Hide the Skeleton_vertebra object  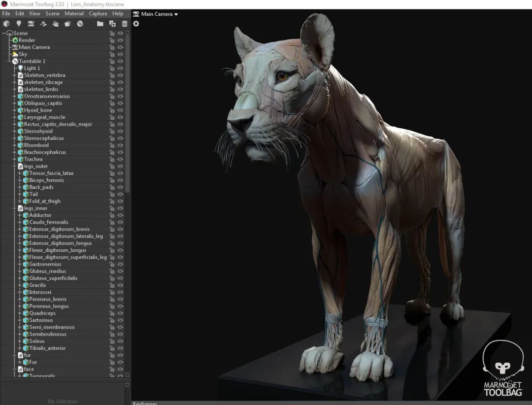[x=120, y=75]
